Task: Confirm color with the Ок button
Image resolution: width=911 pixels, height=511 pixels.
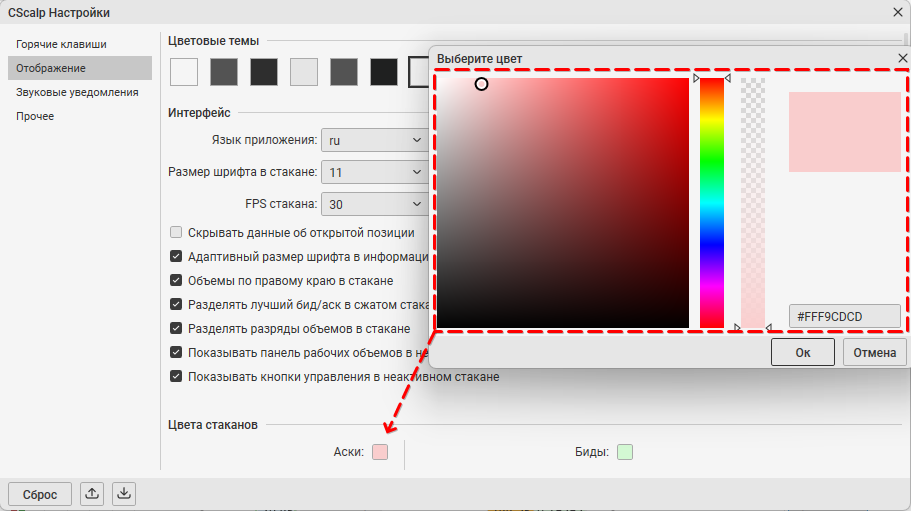Action: click(802, 352)
